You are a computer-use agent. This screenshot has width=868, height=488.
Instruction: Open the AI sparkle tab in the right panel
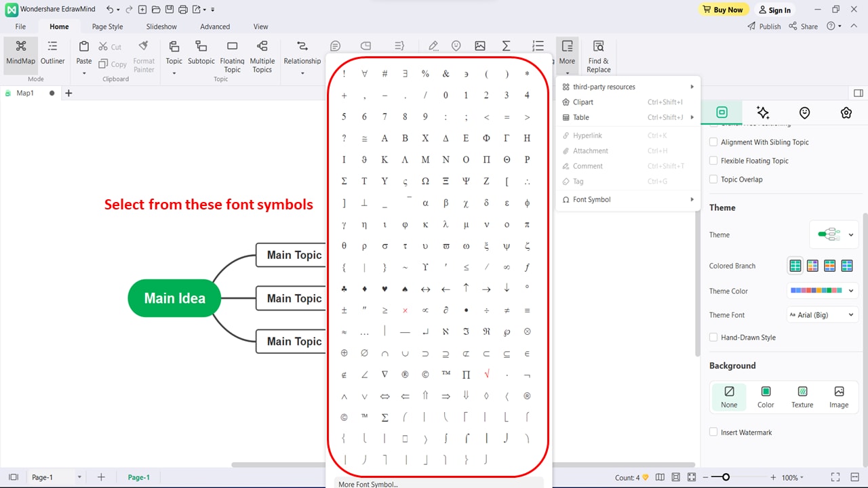pos(763,113)
